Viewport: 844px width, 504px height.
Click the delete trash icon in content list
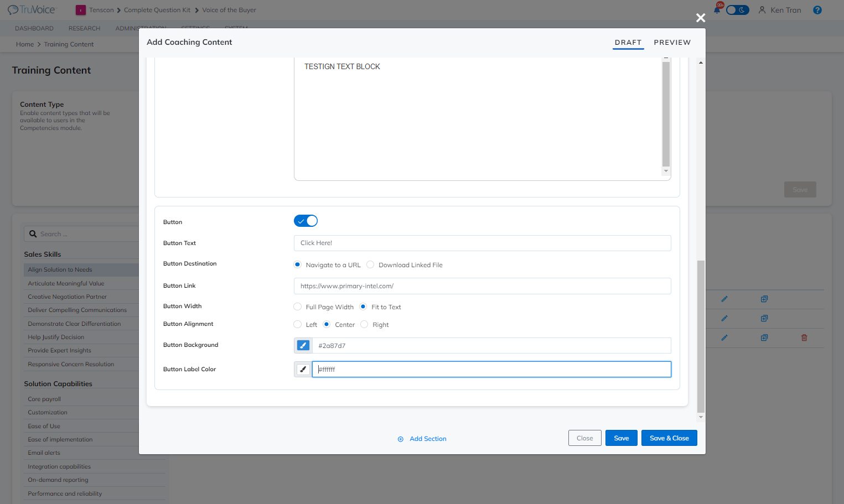(804, 337)
